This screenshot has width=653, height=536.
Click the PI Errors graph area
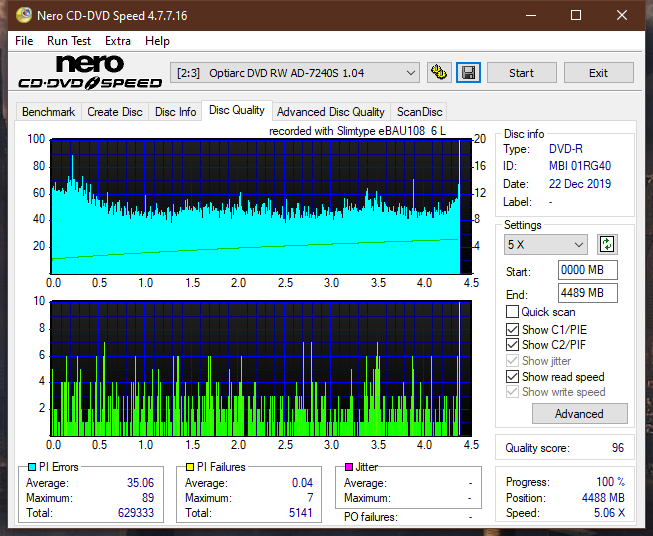(261, 207)
